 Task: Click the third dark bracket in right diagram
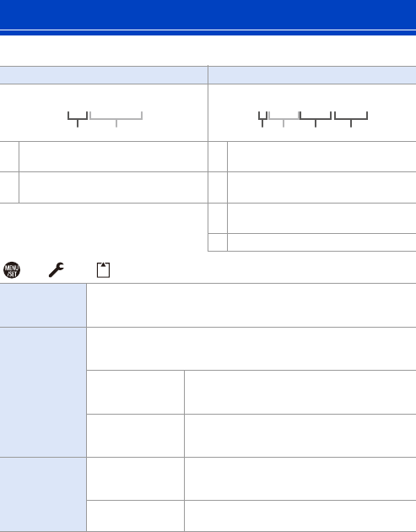[x=316, y=119]
